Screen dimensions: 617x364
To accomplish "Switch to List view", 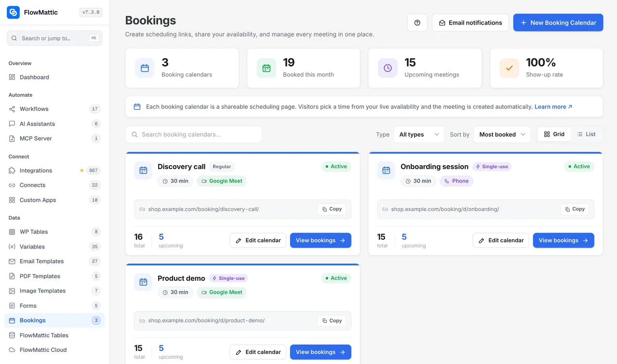I will (x=587, y=134).
